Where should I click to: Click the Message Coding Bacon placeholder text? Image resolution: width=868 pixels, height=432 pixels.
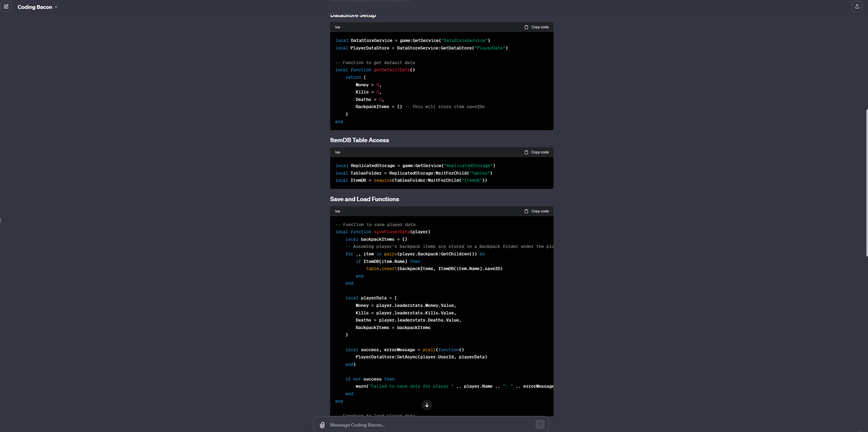tap(357, 425)
